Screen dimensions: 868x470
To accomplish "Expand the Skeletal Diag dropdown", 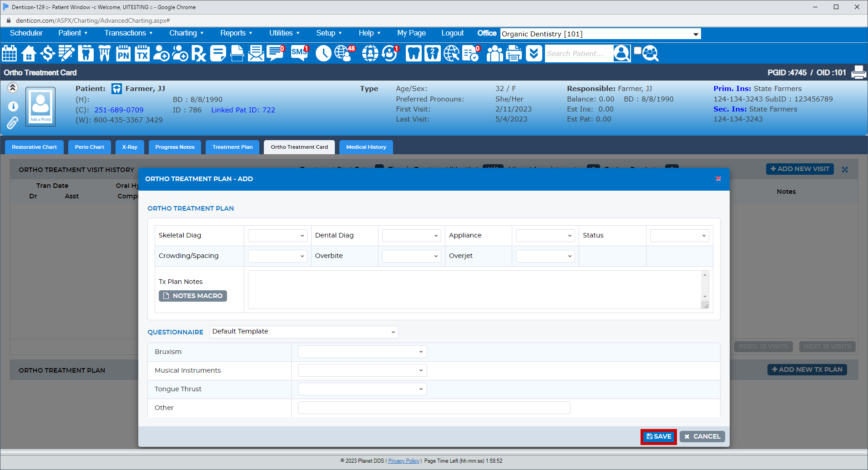I will tap(277, 236).
